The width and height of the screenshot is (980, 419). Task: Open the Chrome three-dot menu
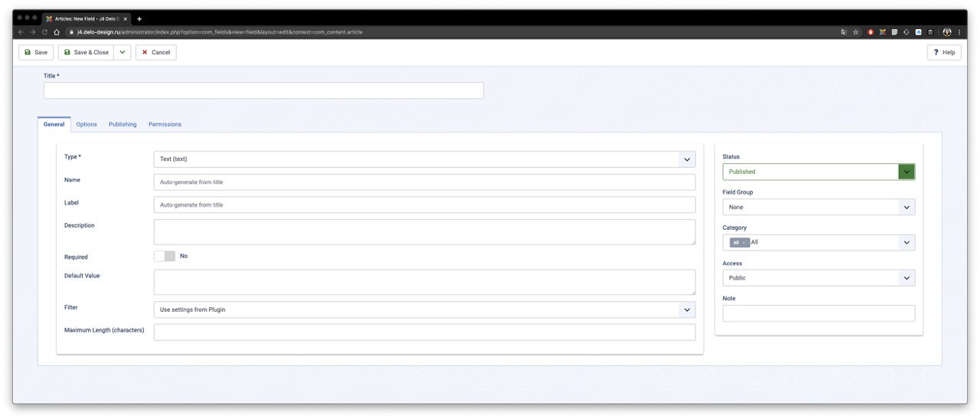coord(959,32)
